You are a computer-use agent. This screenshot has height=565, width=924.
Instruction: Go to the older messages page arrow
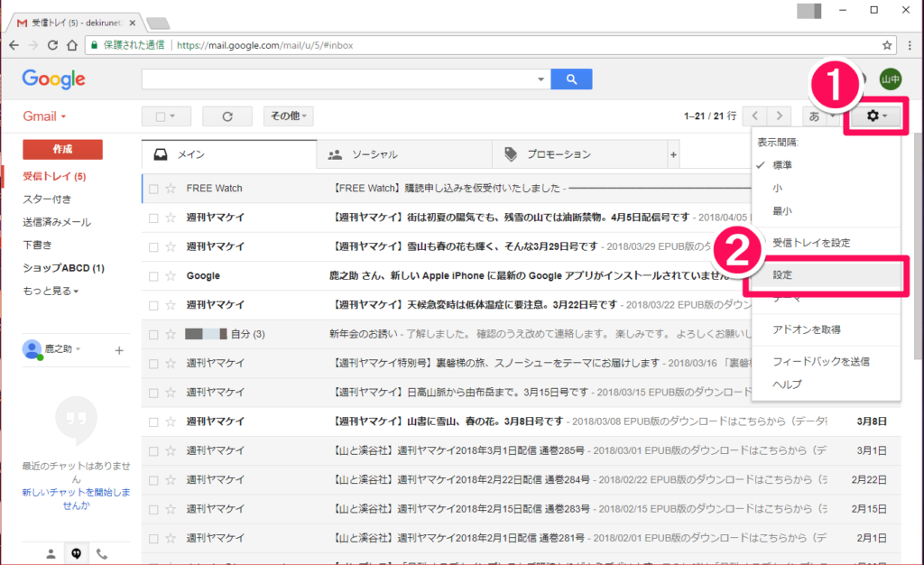(x=779, y=116)
